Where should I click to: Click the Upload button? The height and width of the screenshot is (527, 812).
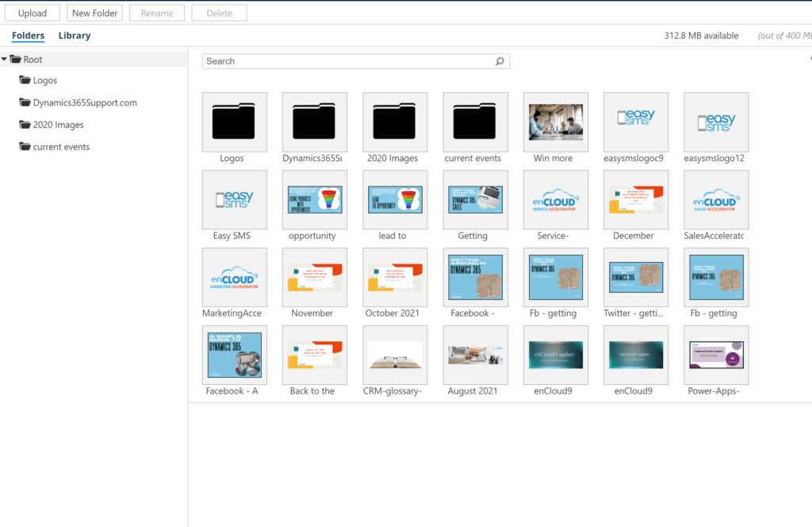[x=32, y=13]
